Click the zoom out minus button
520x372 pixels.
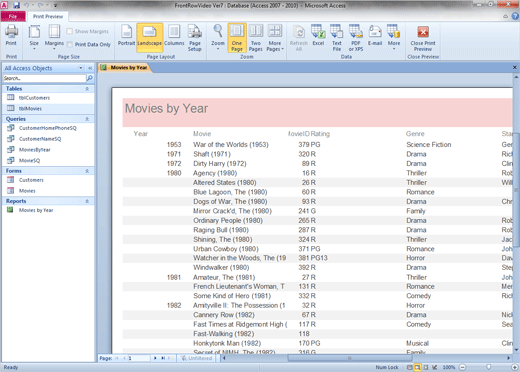tap(463, 367)
